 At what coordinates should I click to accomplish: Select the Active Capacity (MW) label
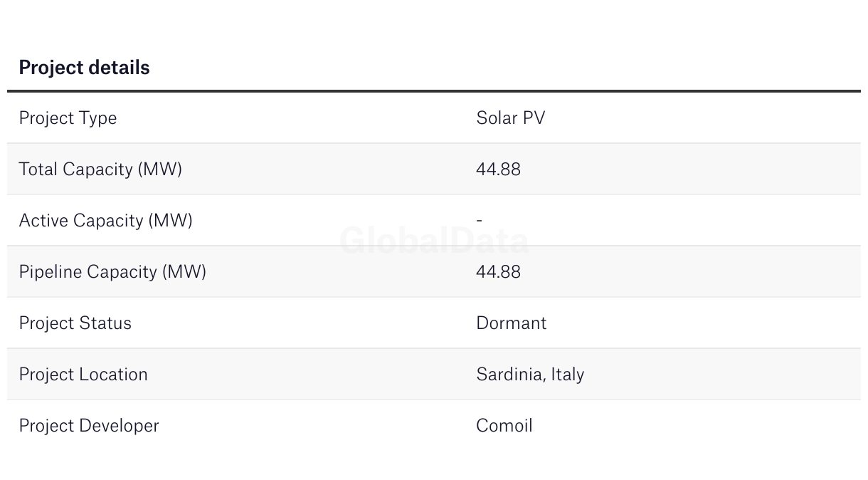point(105,221)
